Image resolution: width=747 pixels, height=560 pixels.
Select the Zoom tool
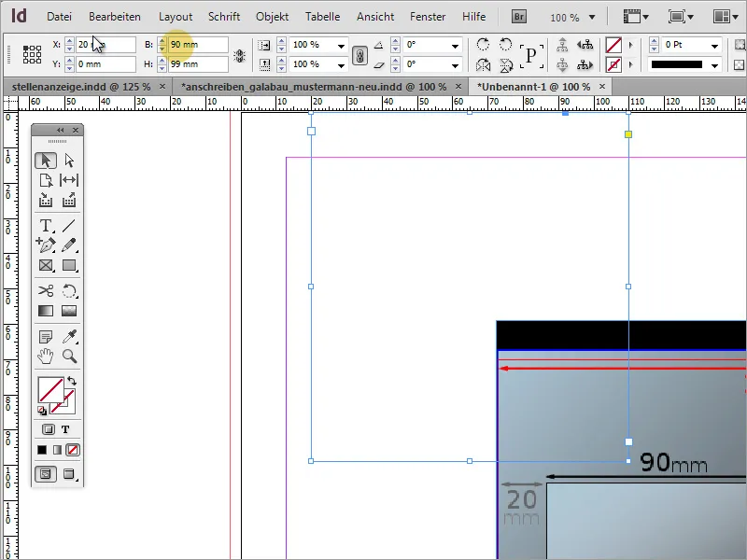pos(69,357)
